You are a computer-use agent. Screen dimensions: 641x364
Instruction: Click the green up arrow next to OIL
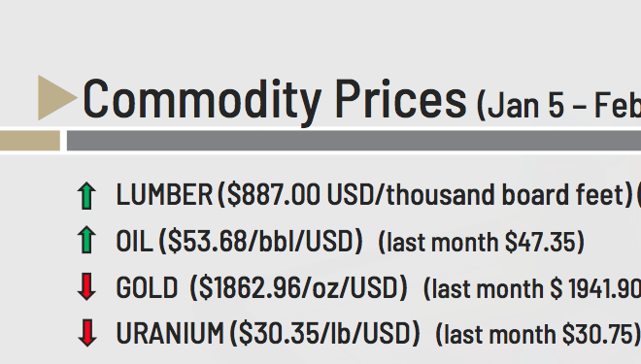point(86,240)
